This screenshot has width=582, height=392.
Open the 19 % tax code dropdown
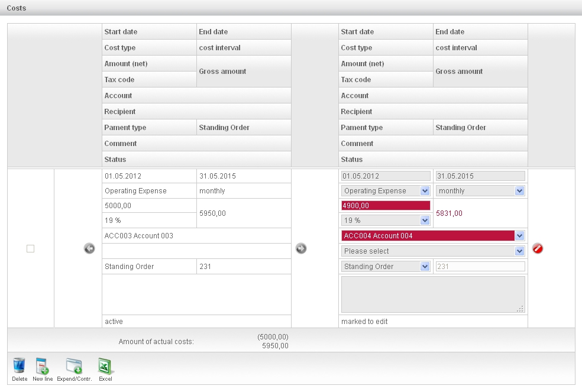tap(386, 221)
